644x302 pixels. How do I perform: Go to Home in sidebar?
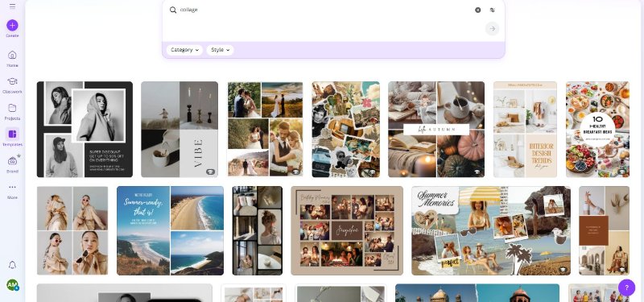(12, 59)
